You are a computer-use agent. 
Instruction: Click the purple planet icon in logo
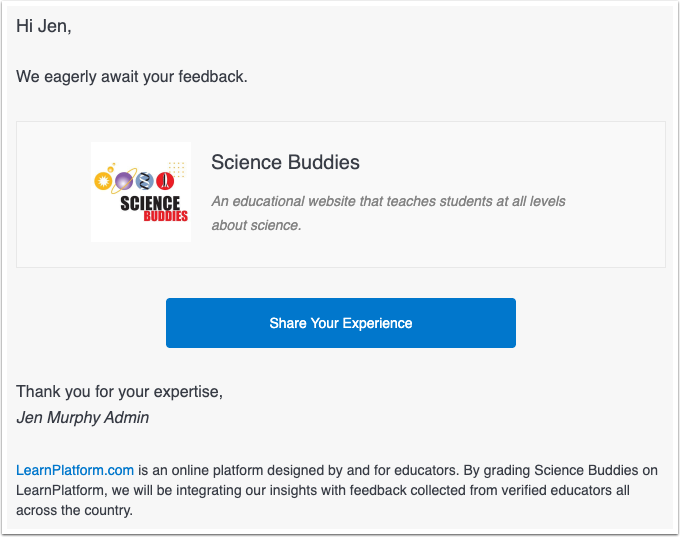click(123, 181)
